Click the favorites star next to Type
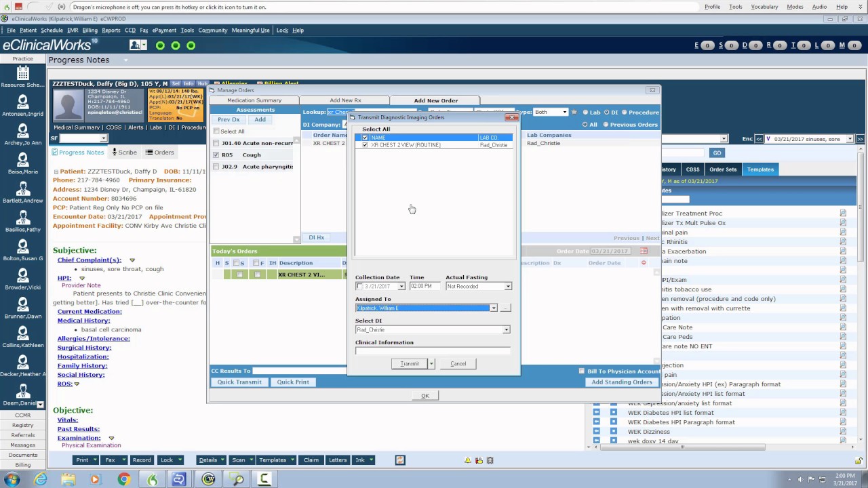The width and height of the screenshot is (868, 488). 574,112
